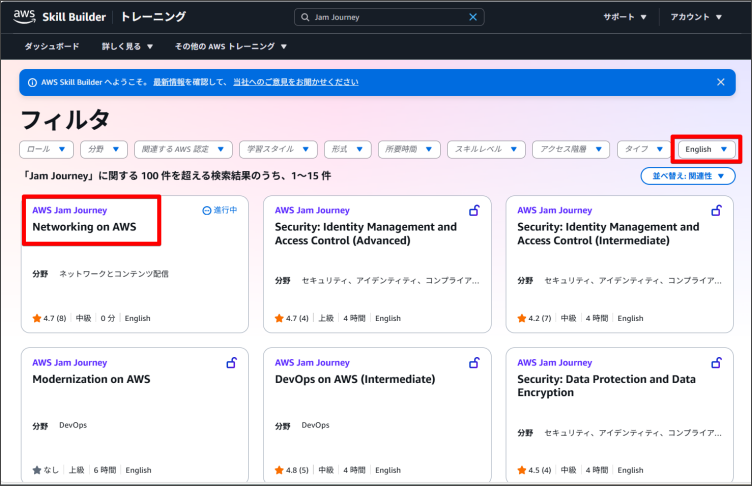Viewport: 752px width, 486px height.
Task: Open the 所要時間 filter dropdown
Action: (410, 149)
